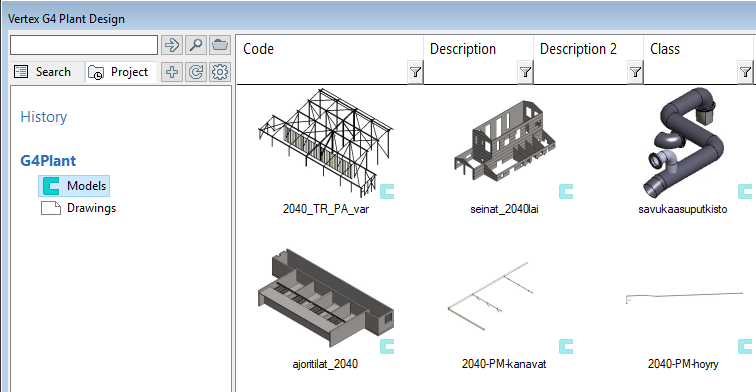
Task: Click the plus add icon
Action: click(172, 72)
